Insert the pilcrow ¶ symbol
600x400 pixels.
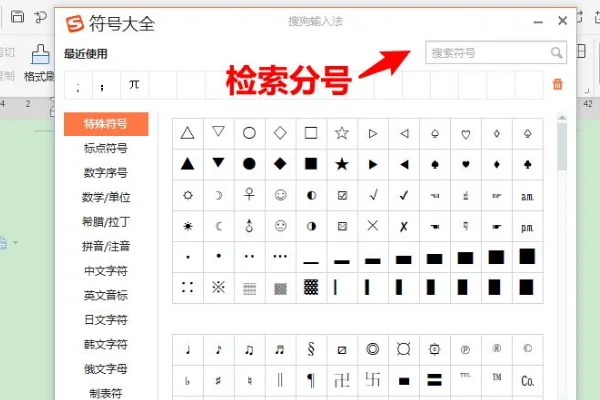tap(311, 380)
